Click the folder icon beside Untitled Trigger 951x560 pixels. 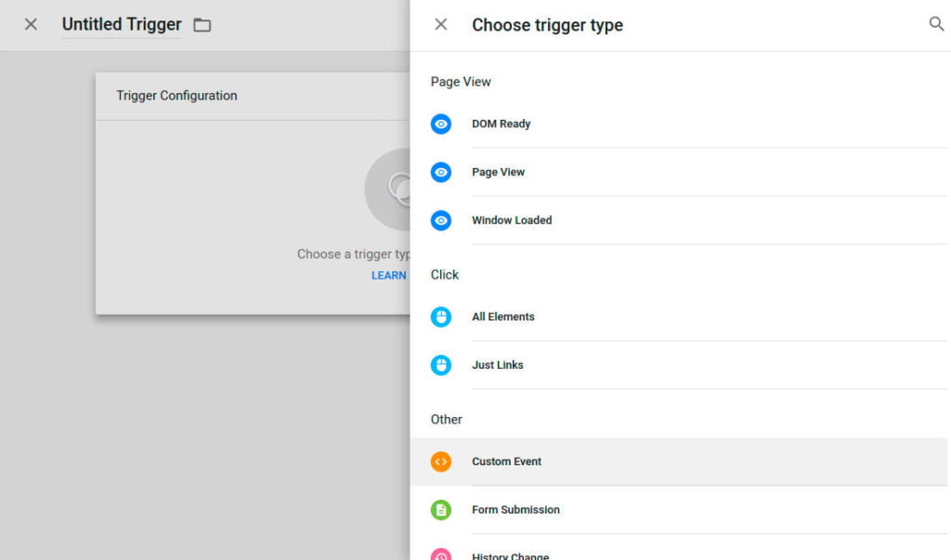(x=202, y=25)
